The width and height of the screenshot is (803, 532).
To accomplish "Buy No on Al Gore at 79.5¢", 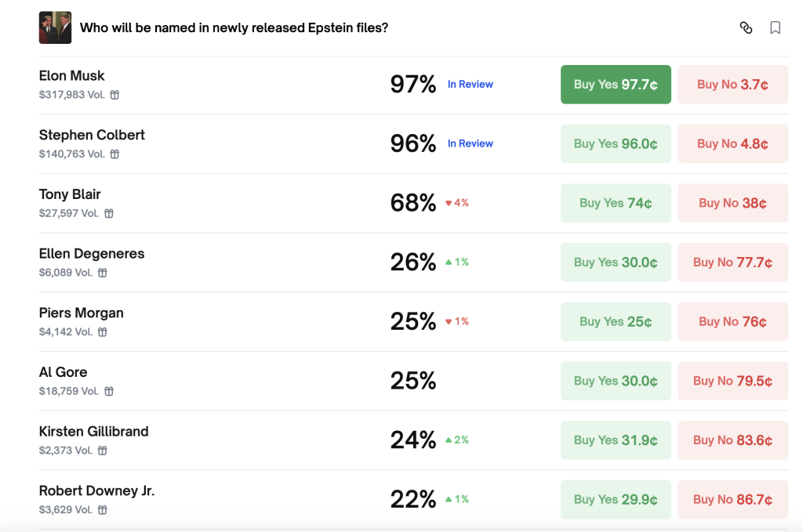I will (x=732, y=381).
